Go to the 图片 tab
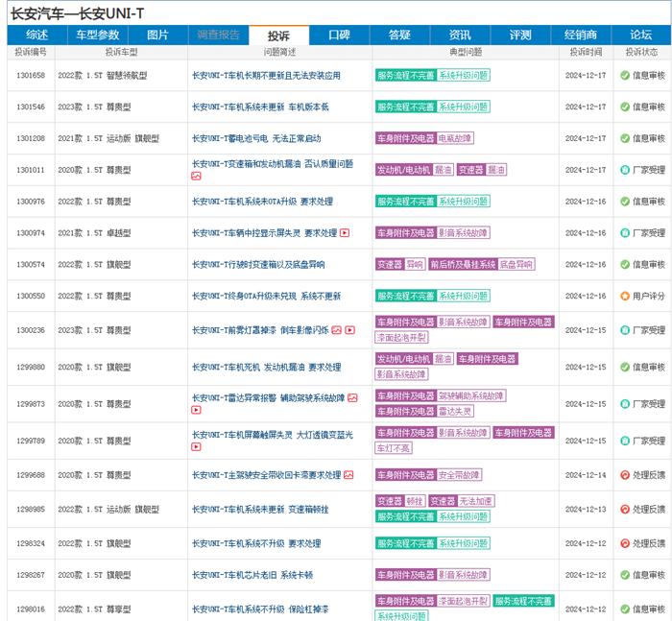Viewport: 672px width, 621px height. (x=157, y=36)
